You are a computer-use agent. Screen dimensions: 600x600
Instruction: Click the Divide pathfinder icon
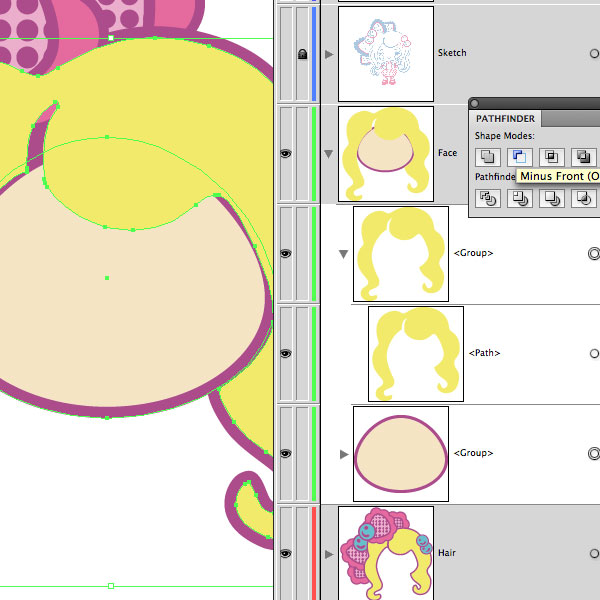click(488, 198)
